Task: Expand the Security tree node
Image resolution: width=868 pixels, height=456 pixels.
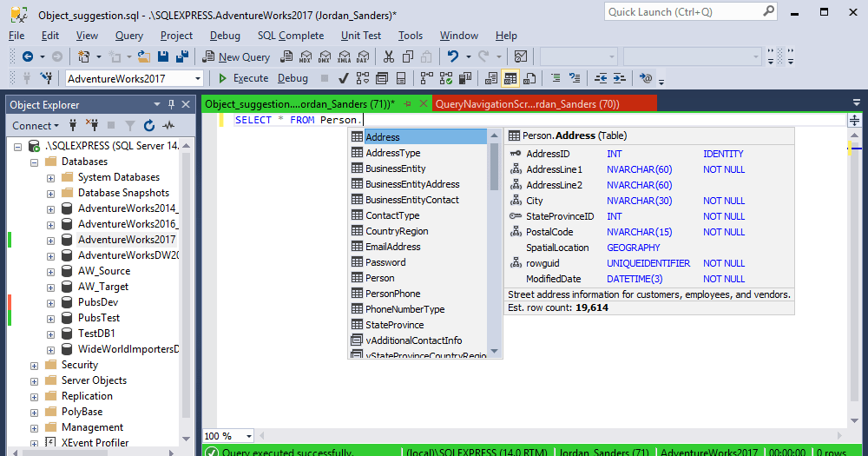Action: pos(35,365)
